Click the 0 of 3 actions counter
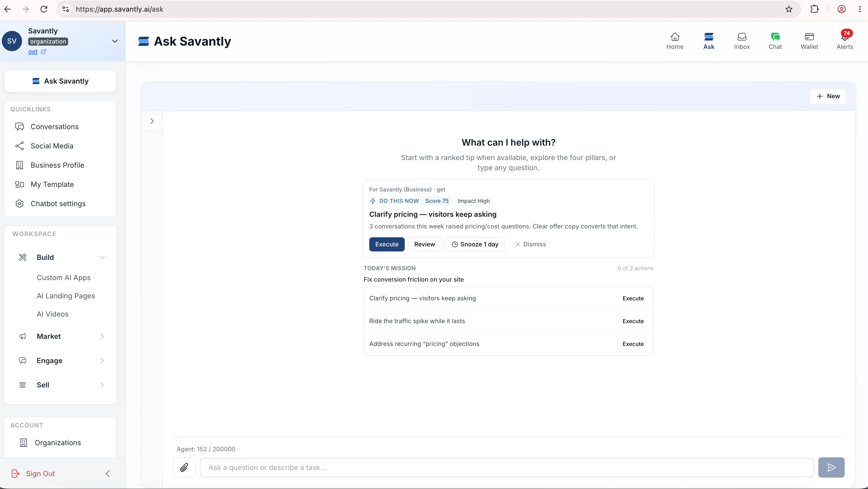 tap(635, 268)
